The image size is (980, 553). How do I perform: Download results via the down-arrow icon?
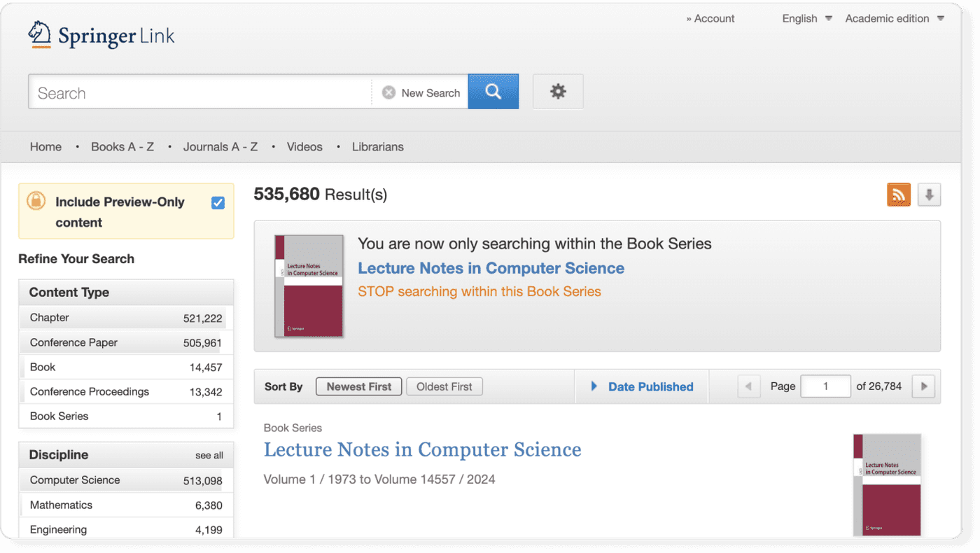pyautogui.click(x=929, y=194)
